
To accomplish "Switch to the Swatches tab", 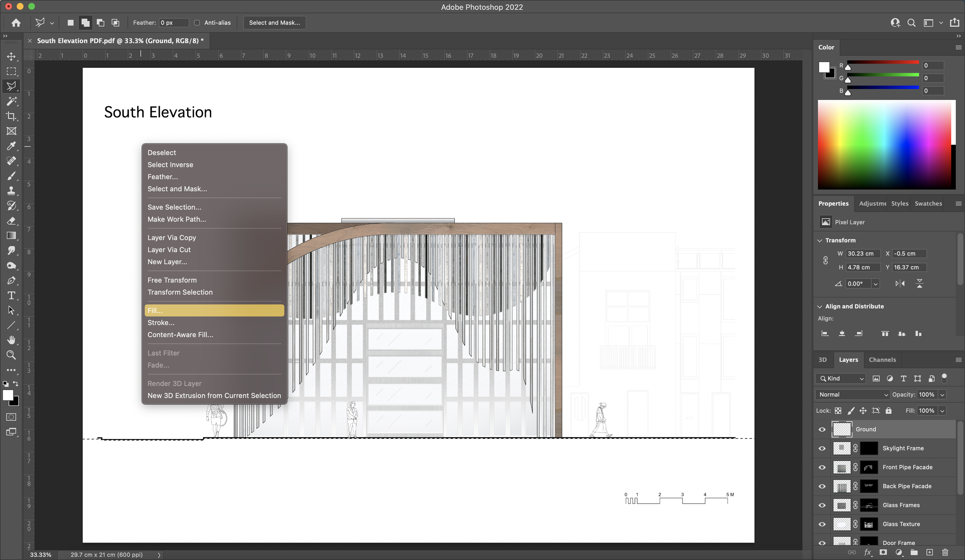I will point(928,203).
